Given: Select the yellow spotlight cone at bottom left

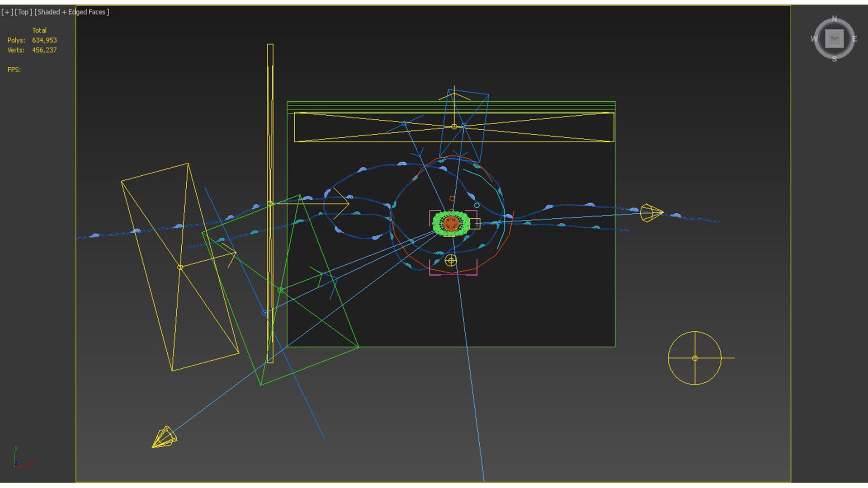Looking at the screenshot, I should 164,437.
